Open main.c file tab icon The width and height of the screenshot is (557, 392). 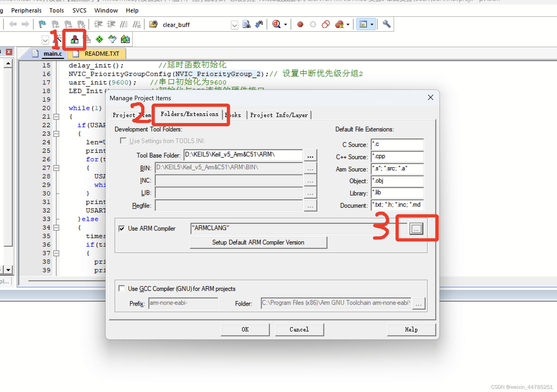tap(35, 54)
